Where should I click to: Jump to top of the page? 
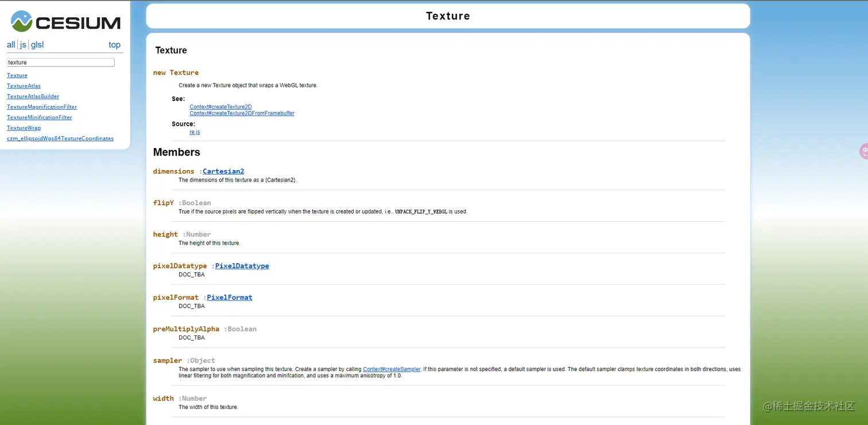(114, 44)
